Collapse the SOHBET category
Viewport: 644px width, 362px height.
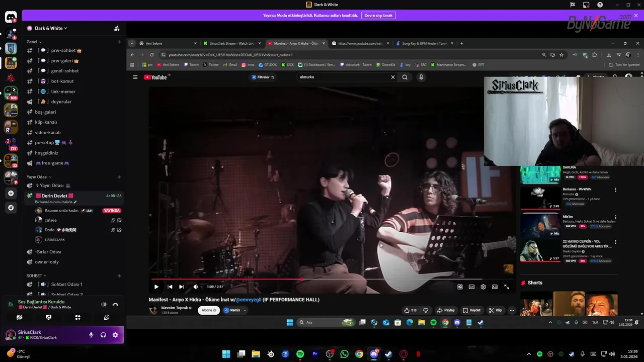(x=36, y=276)
